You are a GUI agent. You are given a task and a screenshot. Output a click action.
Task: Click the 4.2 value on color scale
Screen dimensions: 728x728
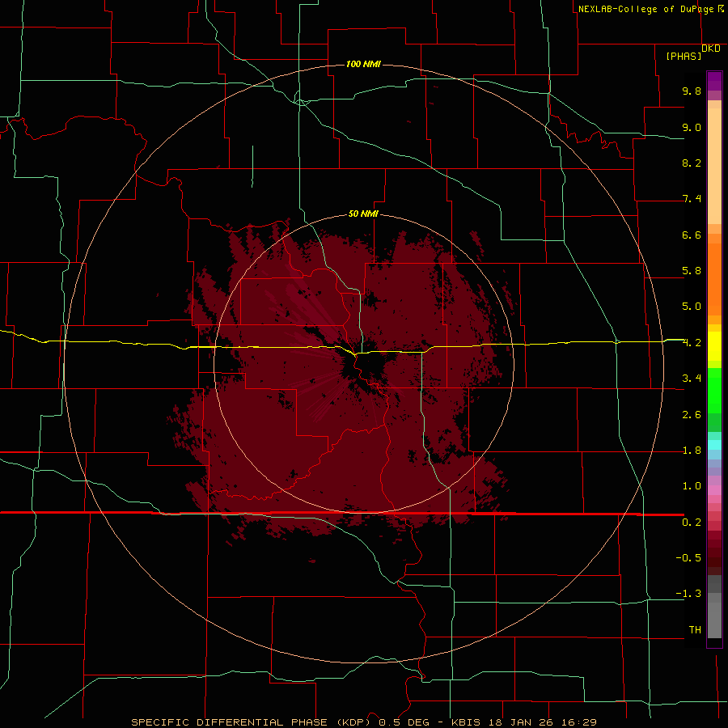pos(692,343)
